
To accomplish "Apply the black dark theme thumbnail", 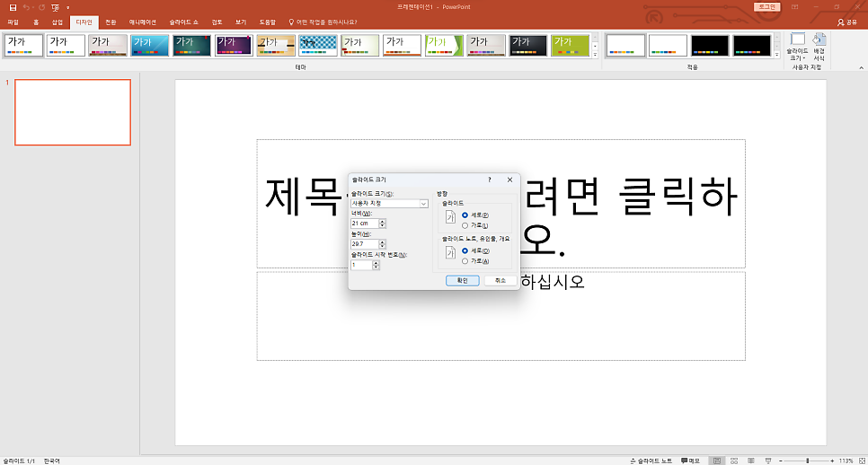I will click(528, 46).
